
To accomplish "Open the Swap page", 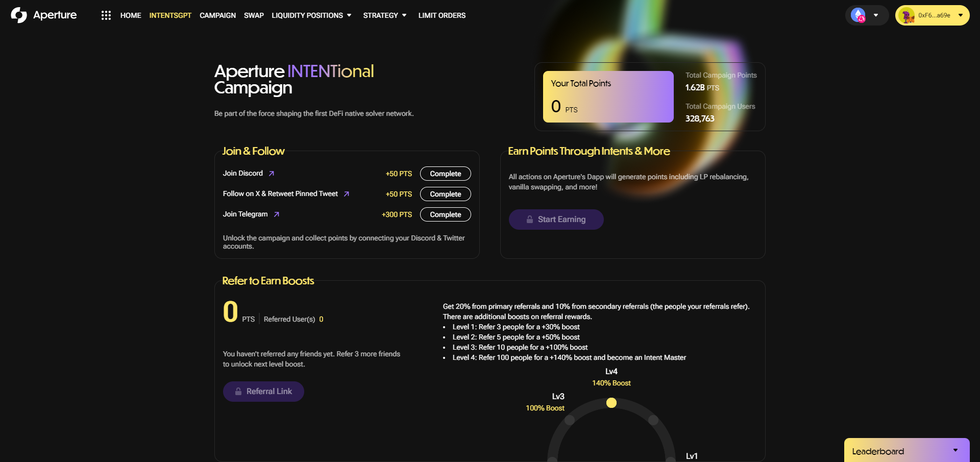I will tap(254, 15).
